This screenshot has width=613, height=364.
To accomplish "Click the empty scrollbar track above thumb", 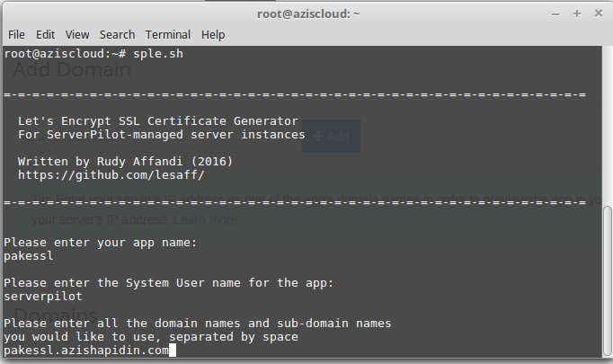I will (608, 126).
